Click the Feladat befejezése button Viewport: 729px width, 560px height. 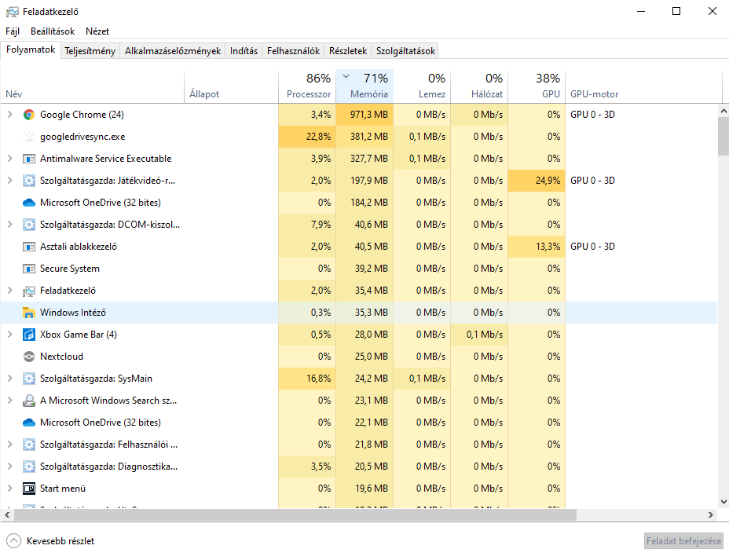coord(683,541)
